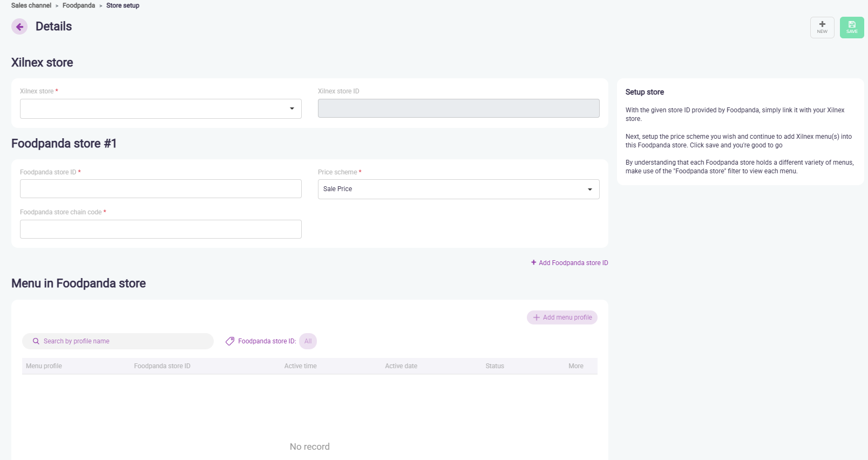Navigate to Foodpanda breadcrumb
This screenshot has width=868, height=460.
[79, 5]
